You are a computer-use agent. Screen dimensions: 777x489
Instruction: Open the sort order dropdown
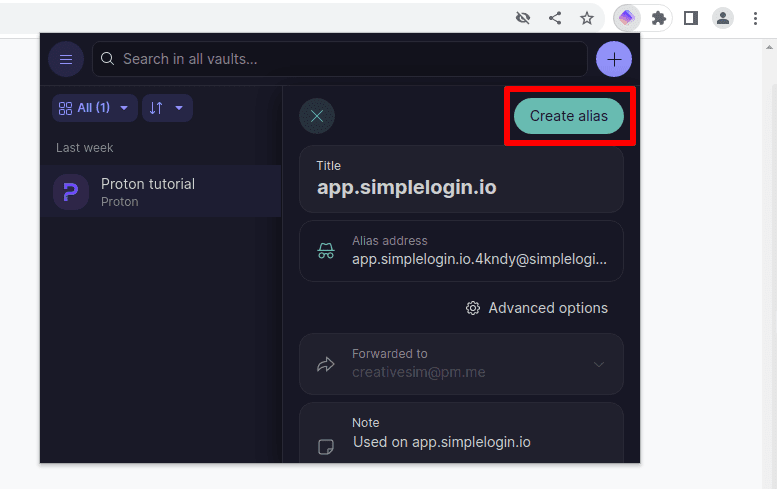pyautogui.click(x=167, y=108)
